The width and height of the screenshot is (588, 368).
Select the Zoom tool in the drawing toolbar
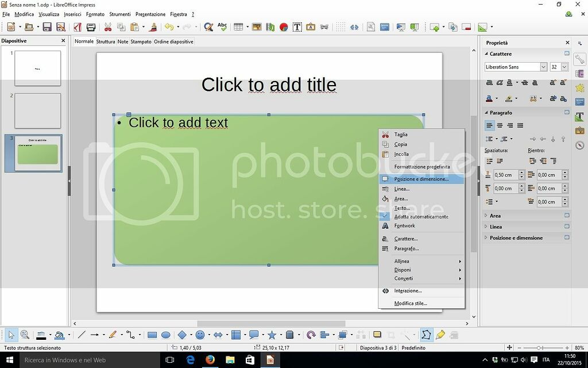(x=26, y=334)
